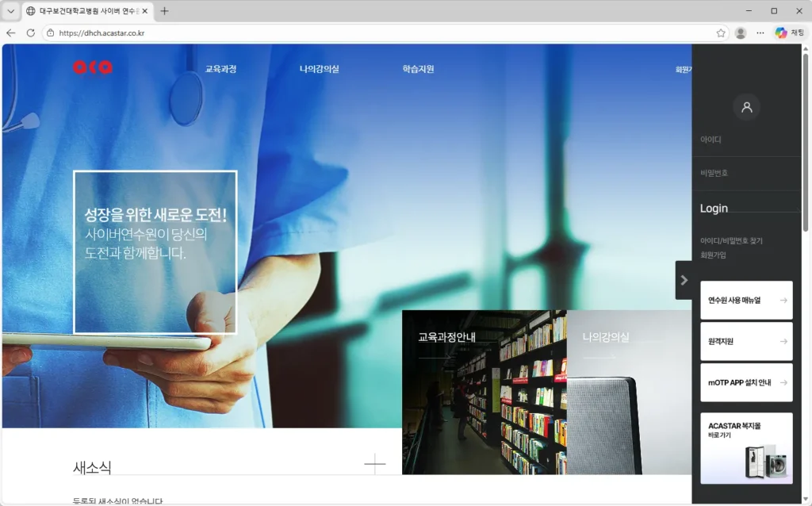The height and width of the screenshot is (506, 812).
Task: Open the tab list dropdown in the title bar
Action: (x=10, y=11)
